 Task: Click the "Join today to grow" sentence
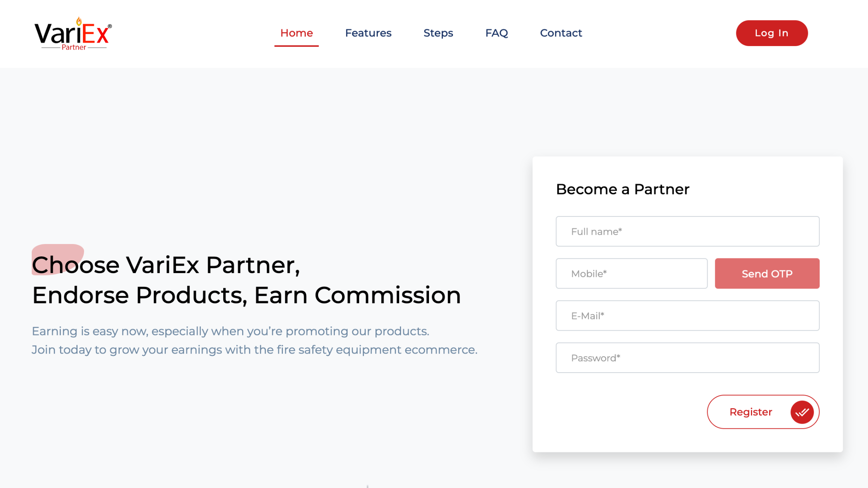pyautogui.click(x=254, y=350)
